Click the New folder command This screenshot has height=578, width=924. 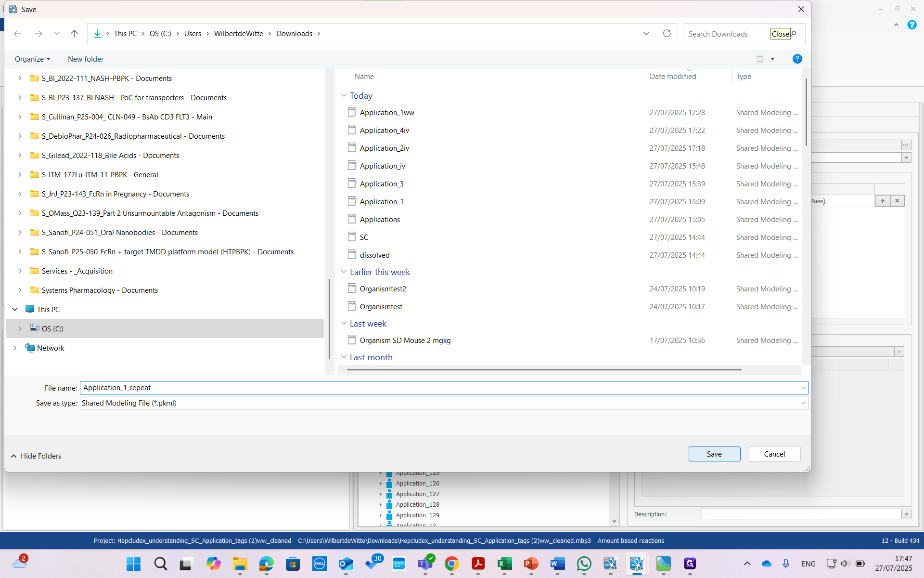click(x=86, y=59)
